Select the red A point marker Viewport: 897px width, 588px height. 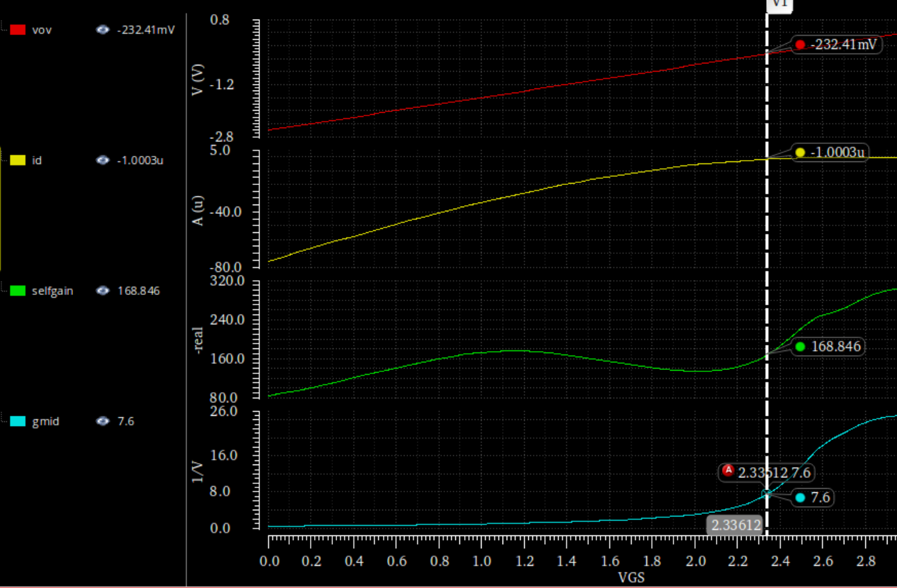click(x=727, y=471)
